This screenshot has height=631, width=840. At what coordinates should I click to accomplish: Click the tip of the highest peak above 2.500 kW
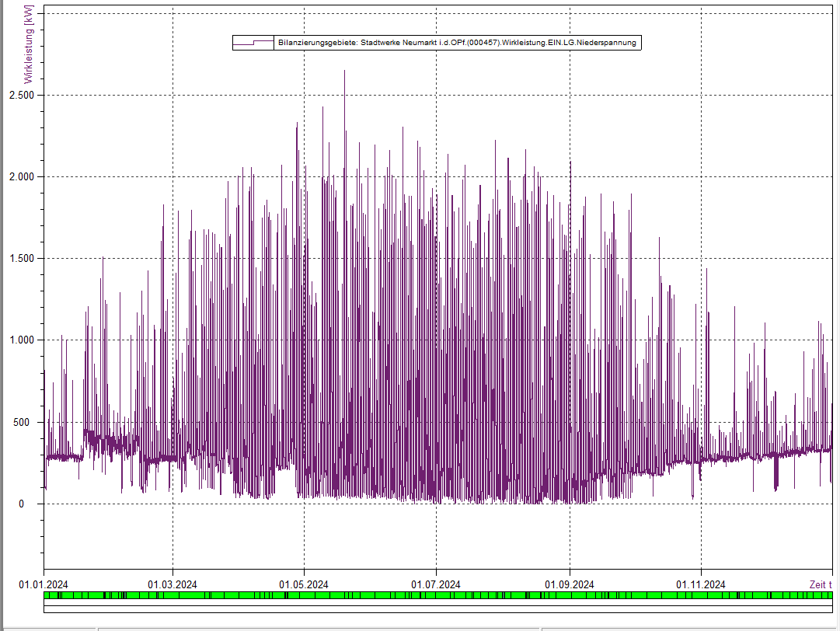344,71
